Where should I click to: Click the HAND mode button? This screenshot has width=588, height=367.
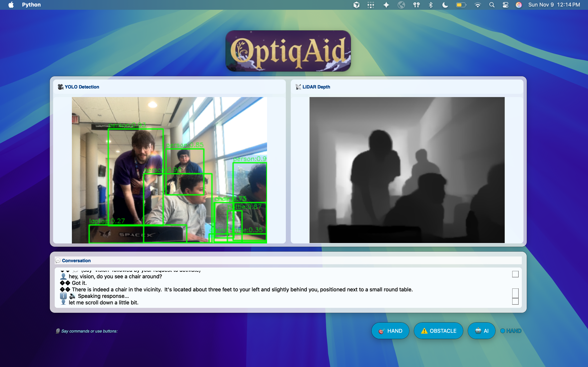tap(390, 331)
